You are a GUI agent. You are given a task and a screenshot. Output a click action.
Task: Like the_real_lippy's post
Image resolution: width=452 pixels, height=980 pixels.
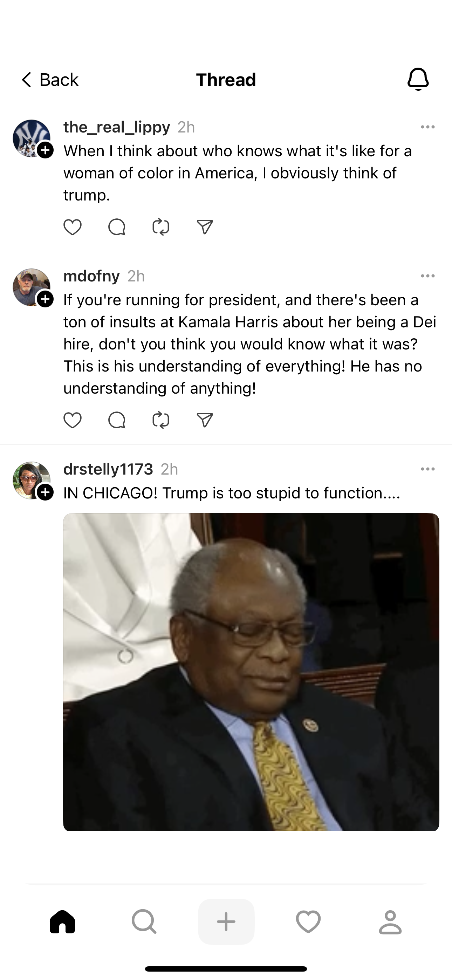click(72, 227)
